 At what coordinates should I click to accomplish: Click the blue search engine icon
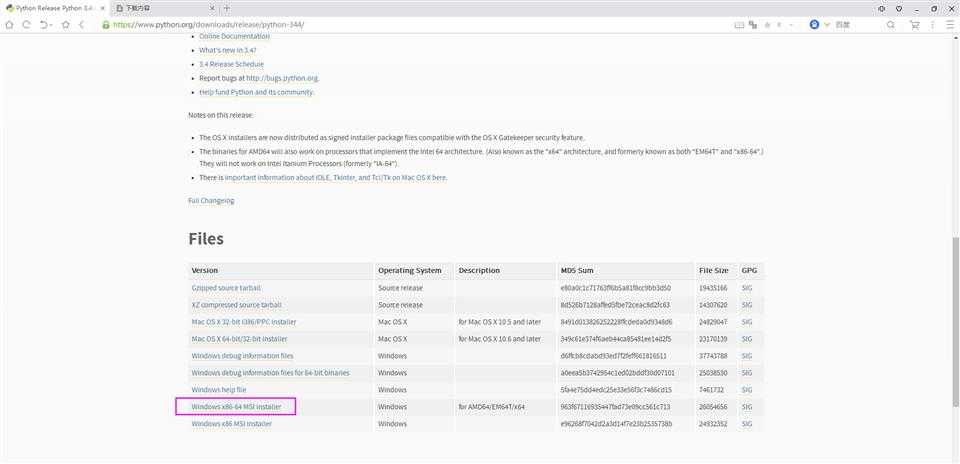[x=814, y=25]
